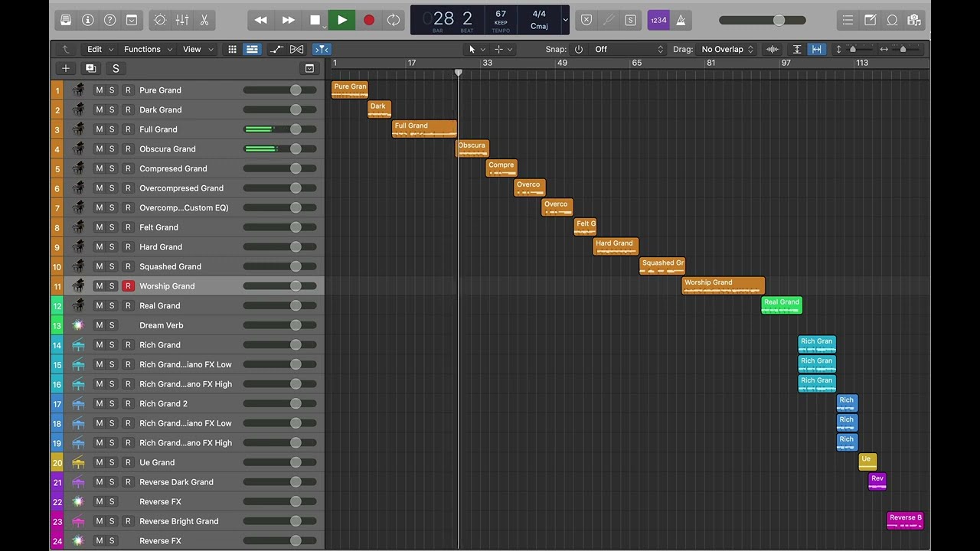
Task: Solo the Dark Grand track
Action: [x=112, y=109]
